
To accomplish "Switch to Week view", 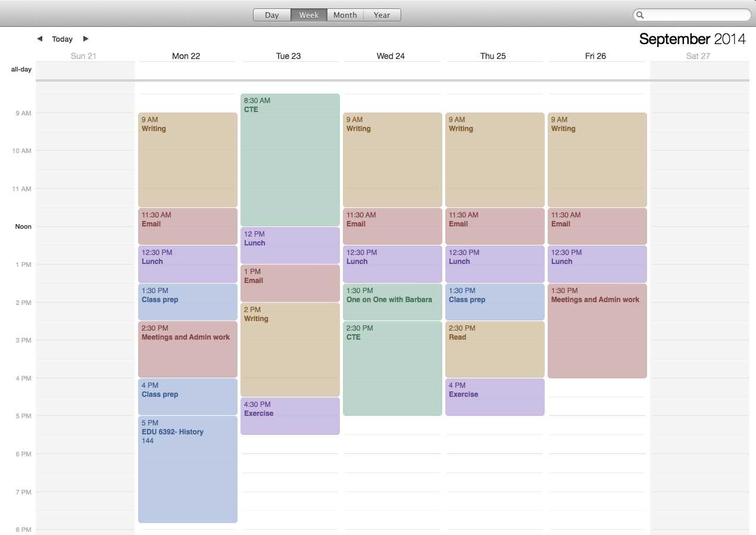I will point(309,15).
